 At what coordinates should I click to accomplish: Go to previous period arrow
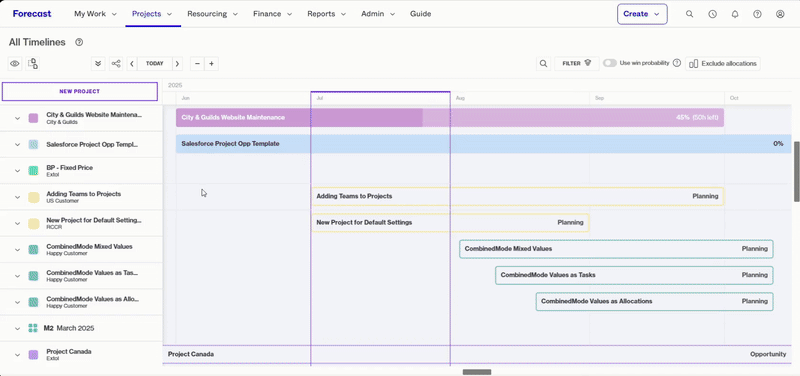tap(132, 64)
